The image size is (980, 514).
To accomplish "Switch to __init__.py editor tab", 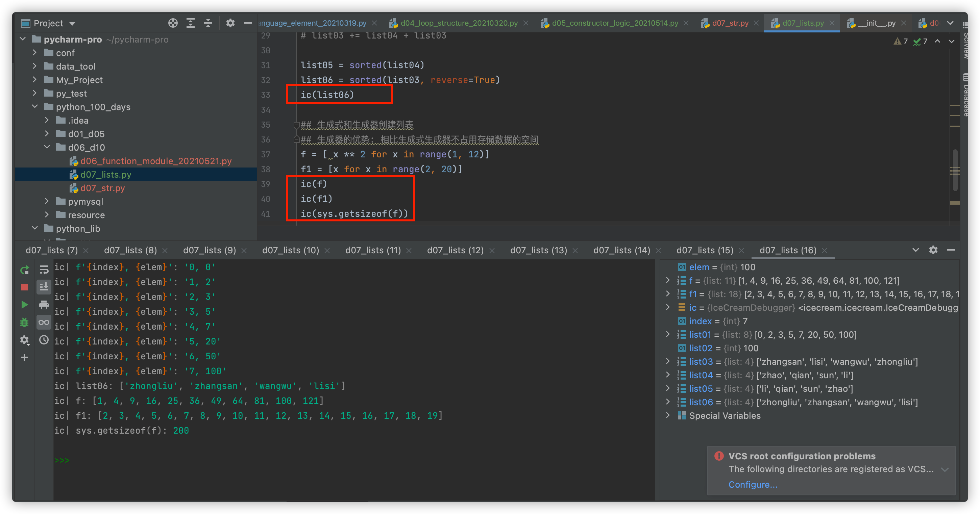I will click(x=877, y=23).
